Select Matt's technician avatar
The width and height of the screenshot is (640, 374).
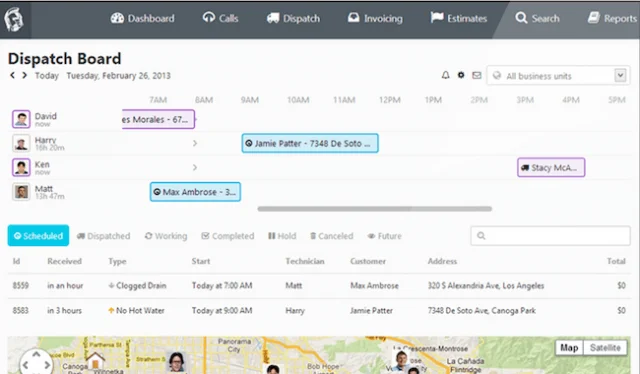coord(21,191)
